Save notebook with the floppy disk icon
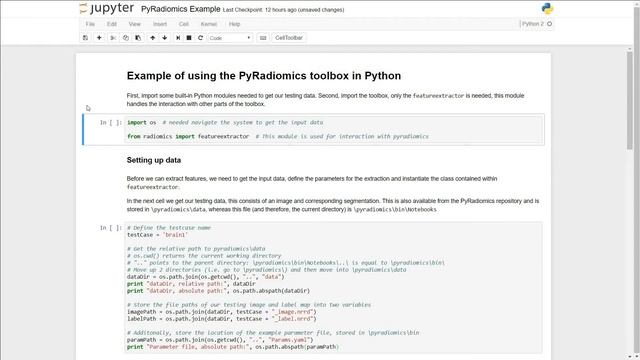Screen dimensions: 640x360 click(x=85, y=38)
